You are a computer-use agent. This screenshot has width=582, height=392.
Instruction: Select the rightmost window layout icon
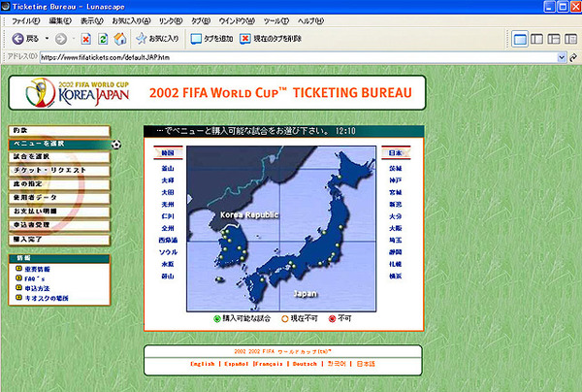pos(570,39)
